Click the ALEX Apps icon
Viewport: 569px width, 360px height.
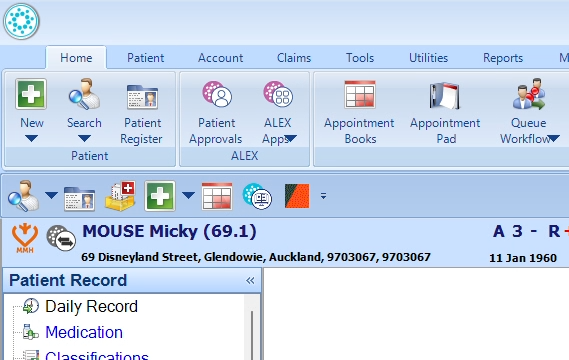tap(278, 94)
